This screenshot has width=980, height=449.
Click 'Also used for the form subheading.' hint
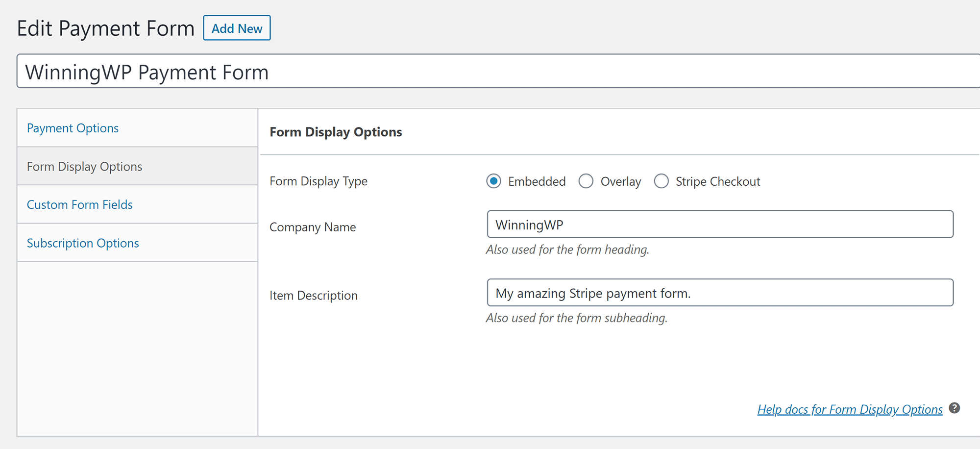coord(577,318)
